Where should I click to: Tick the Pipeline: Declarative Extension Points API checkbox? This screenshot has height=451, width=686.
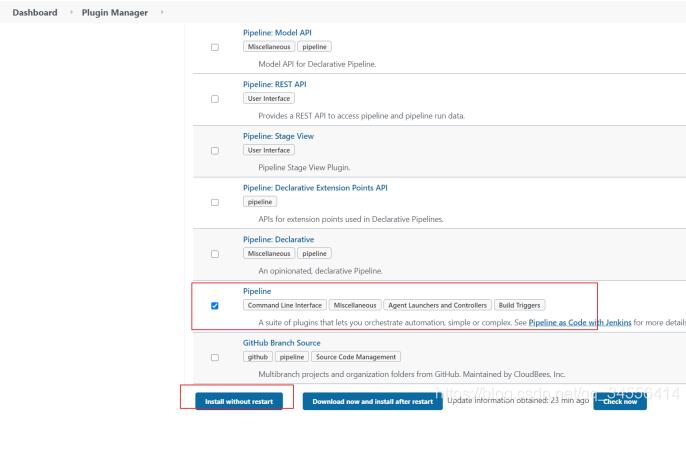(x=214, y=202)
